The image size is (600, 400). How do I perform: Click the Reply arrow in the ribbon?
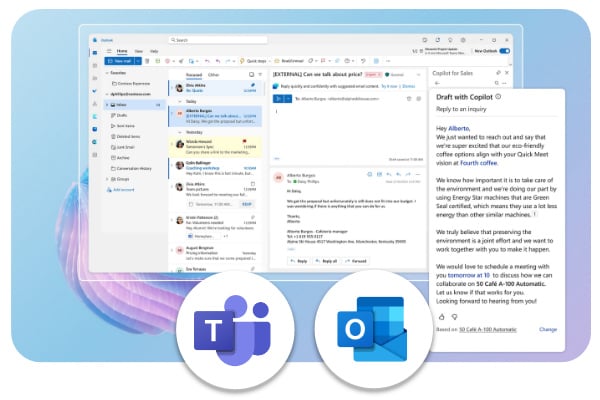point(207,61)
